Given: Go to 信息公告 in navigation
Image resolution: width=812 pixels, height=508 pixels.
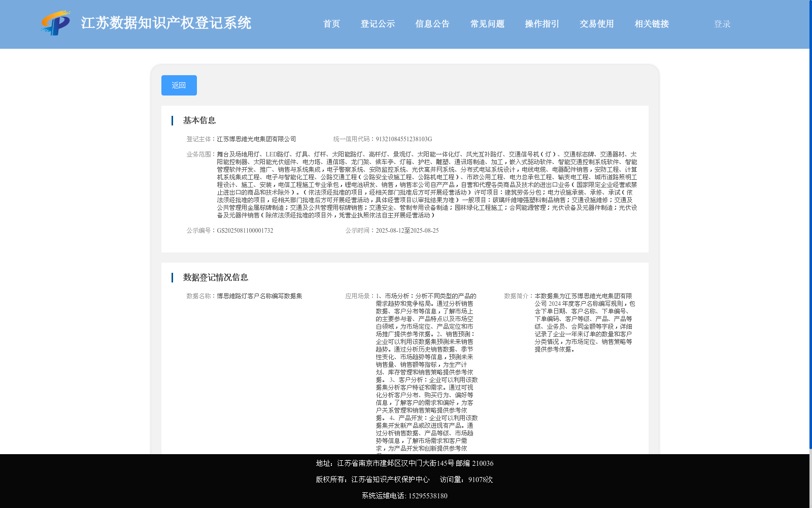Looking at the screenshot, I should [x=432, y=24].
